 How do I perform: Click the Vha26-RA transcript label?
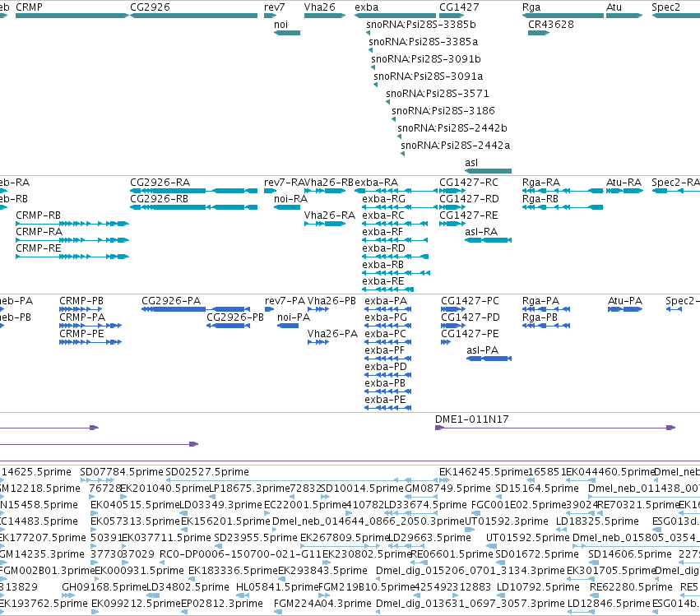330,215
